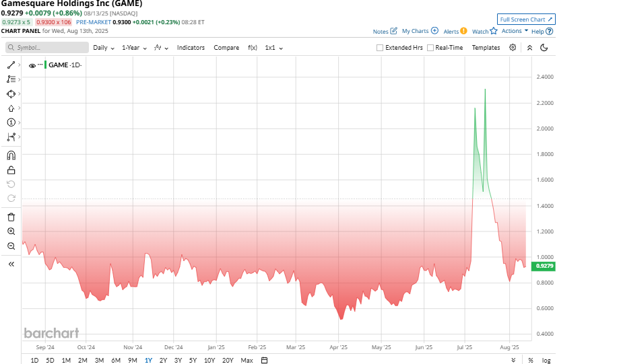Enable the Real-Time checkbox
Image resolution: width=619 pixels, height=364 pixels.
pyautogui.click(x=430, y=48)
